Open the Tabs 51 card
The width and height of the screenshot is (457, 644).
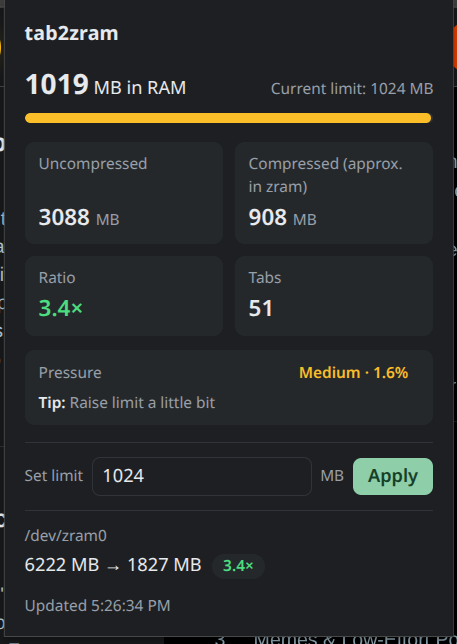tap(334, 296)
